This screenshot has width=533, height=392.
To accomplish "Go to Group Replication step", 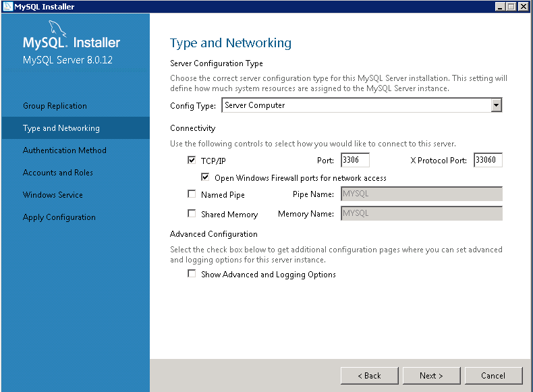I will point(55,106).
